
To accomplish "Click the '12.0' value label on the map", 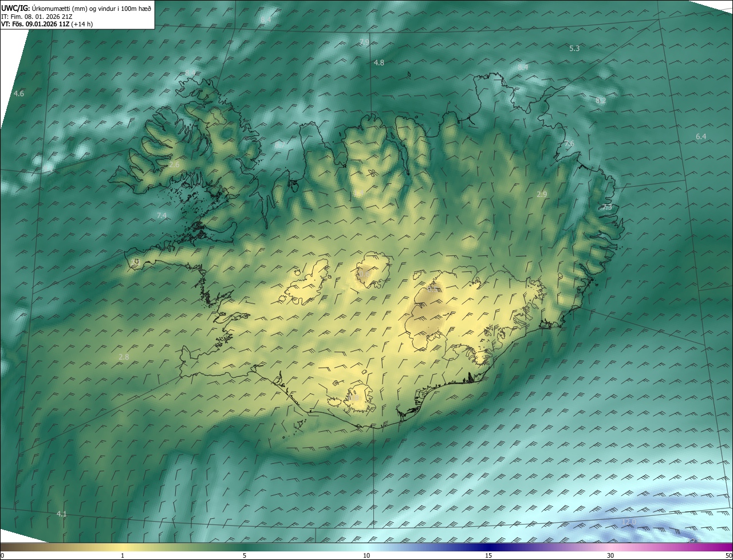I will (629, 522).
